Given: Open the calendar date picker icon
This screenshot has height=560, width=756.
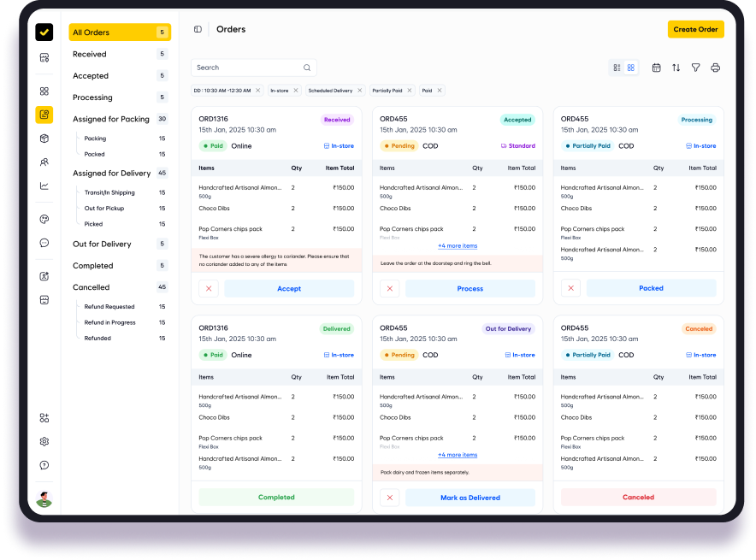Looking at the screenshot, I should click(656, 68).
